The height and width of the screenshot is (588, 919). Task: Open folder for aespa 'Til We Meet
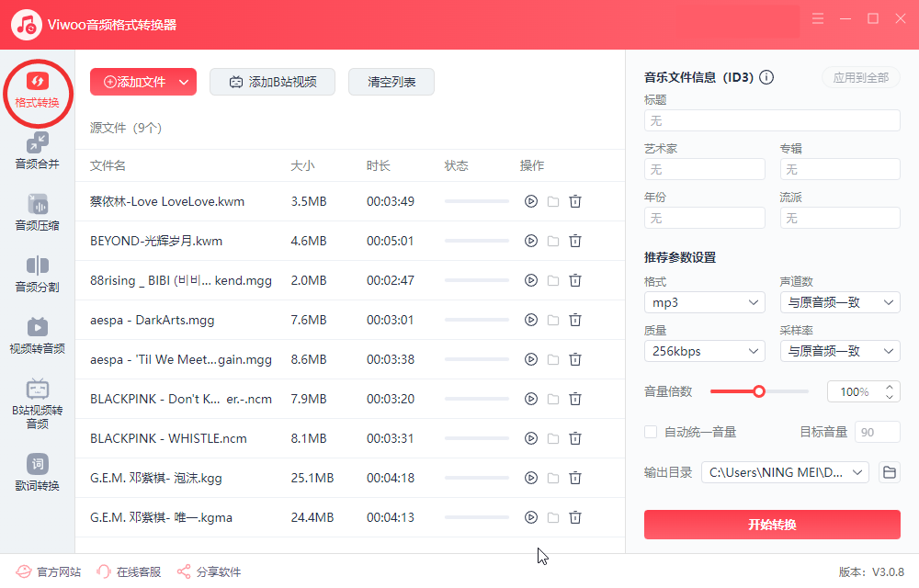(553, 359)
